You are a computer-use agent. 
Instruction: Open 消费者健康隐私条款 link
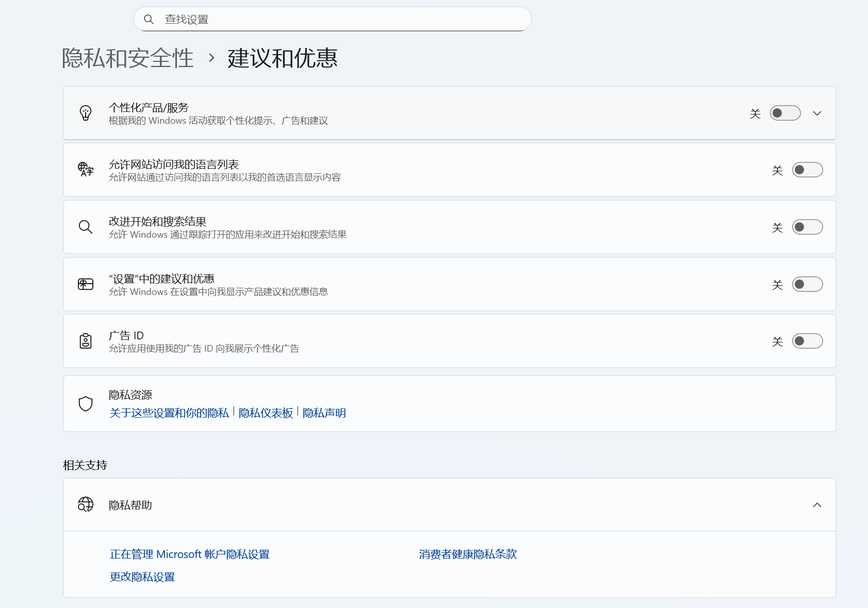coord(468,554)
